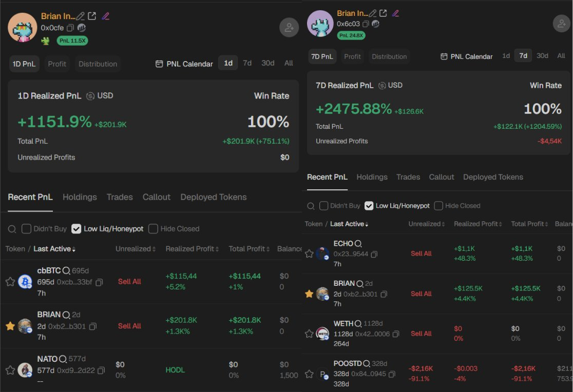This screenshot has width=573, height=392.
Task: Click Sell All for cbBTC
Action: click(129, 282)
